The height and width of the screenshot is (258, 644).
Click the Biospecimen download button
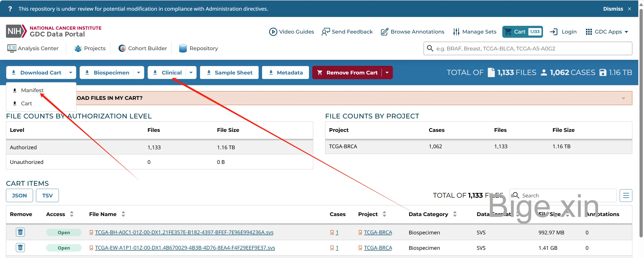(x=107, y=73)
